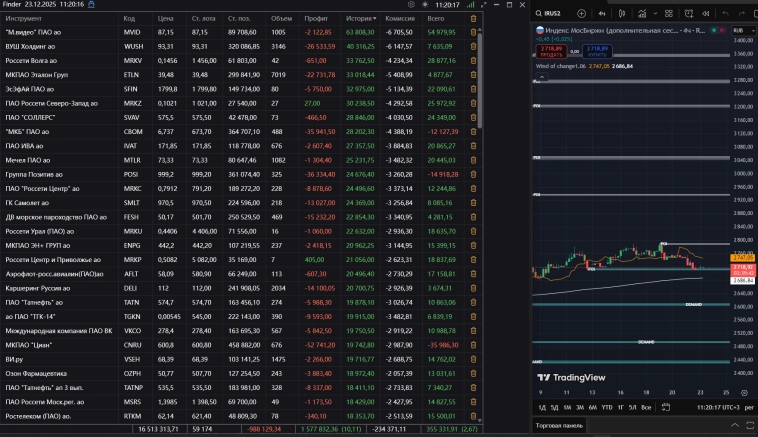This screenshot has width=758, height=437.
Task: Select the YTD time range tab
Action: click(607, 407)
